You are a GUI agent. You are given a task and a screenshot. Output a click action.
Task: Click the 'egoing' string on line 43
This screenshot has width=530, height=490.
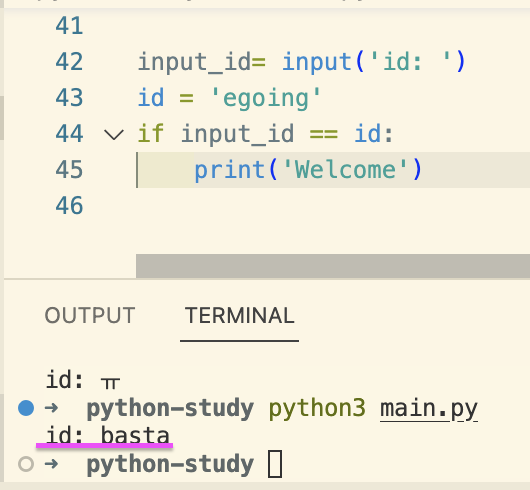pos(265,98)
